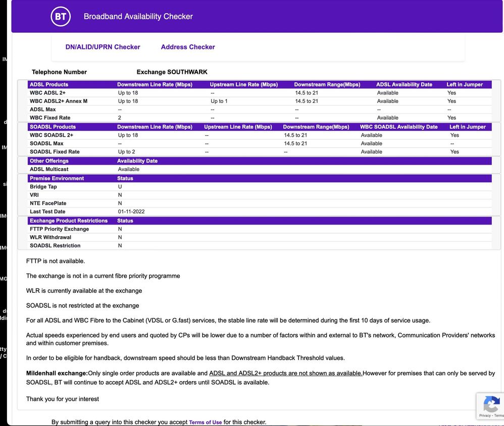Viewport: 504px width, 426px height.
Task: Click underlined ADSL products not shown as available text
Action: tap(285, 374)
